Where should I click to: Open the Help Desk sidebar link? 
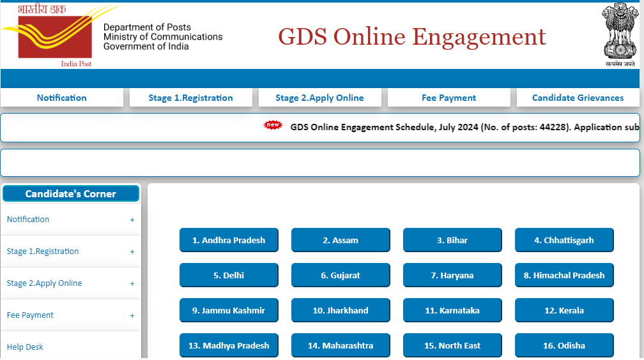pos(25,347)
